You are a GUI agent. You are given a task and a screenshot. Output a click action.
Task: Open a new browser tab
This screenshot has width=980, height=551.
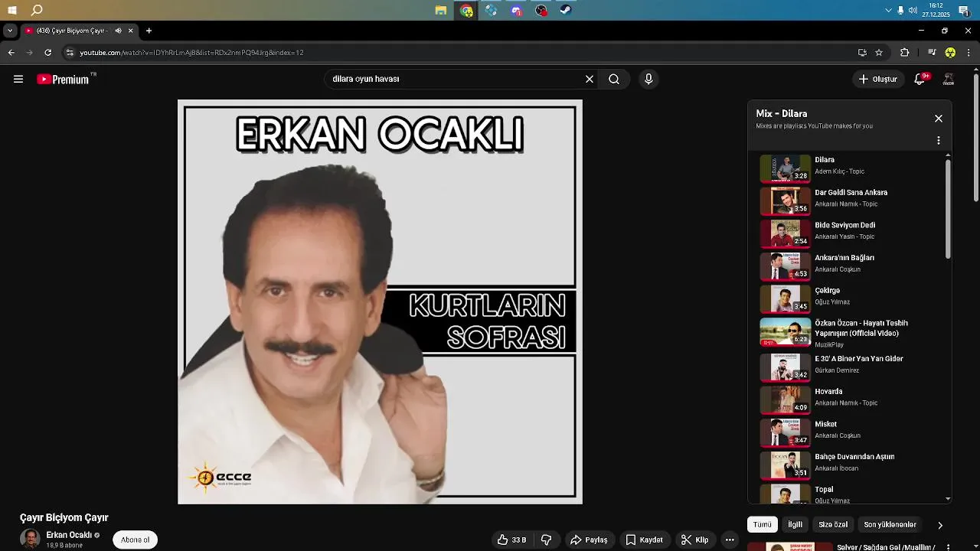pos(149,31)
